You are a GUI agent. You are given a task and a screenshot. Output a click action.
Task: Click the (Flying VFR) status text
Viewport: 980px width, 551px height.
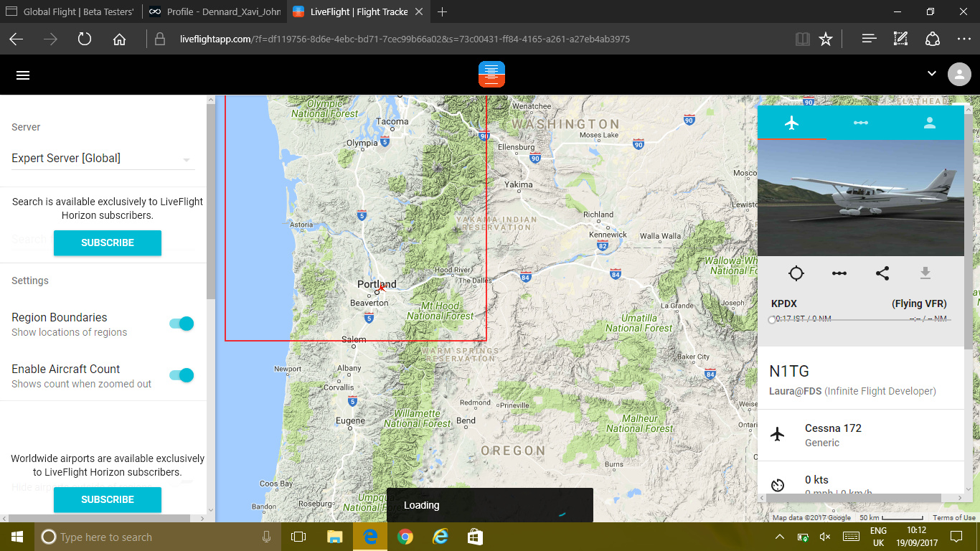click(x=919, y=303)
